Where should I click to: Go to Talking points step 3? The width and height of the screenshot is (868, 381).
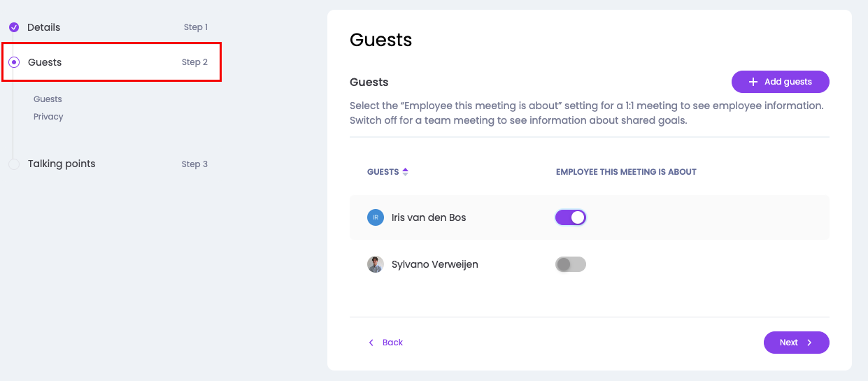click(x=62, y=164)
